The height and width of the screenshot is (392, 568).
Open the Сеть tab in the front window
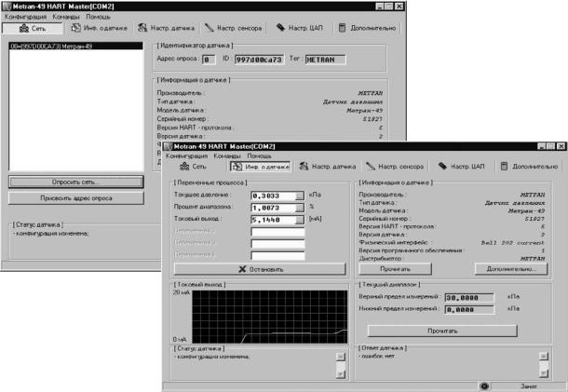[193, 167]
